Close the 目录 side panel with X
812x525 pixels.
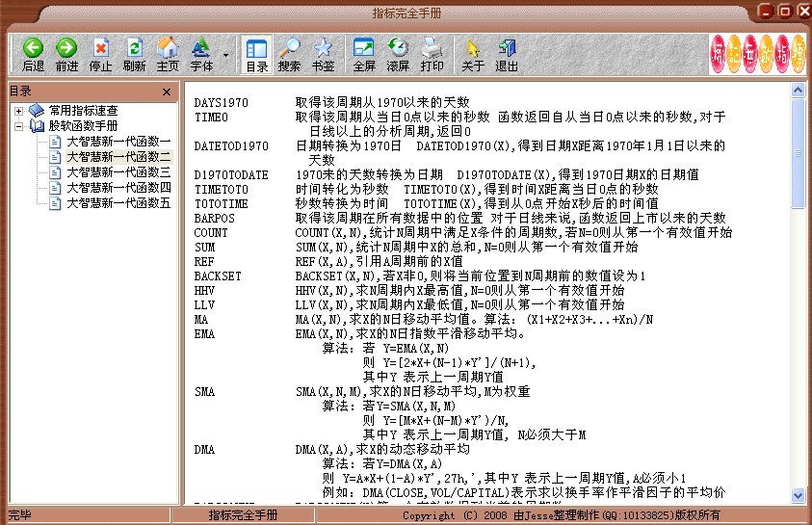166,92
